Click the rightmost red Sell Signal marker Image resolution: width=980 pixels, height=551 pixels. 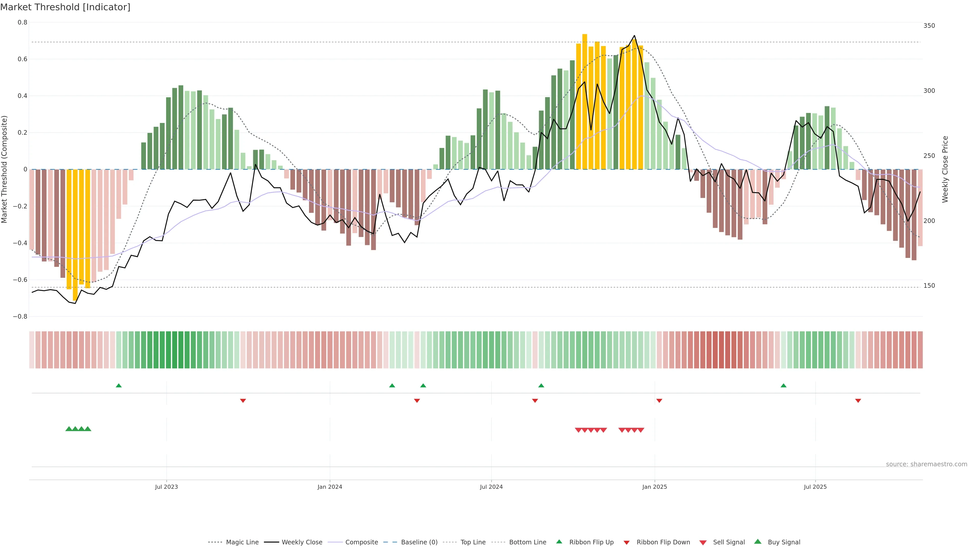[641, 430]
